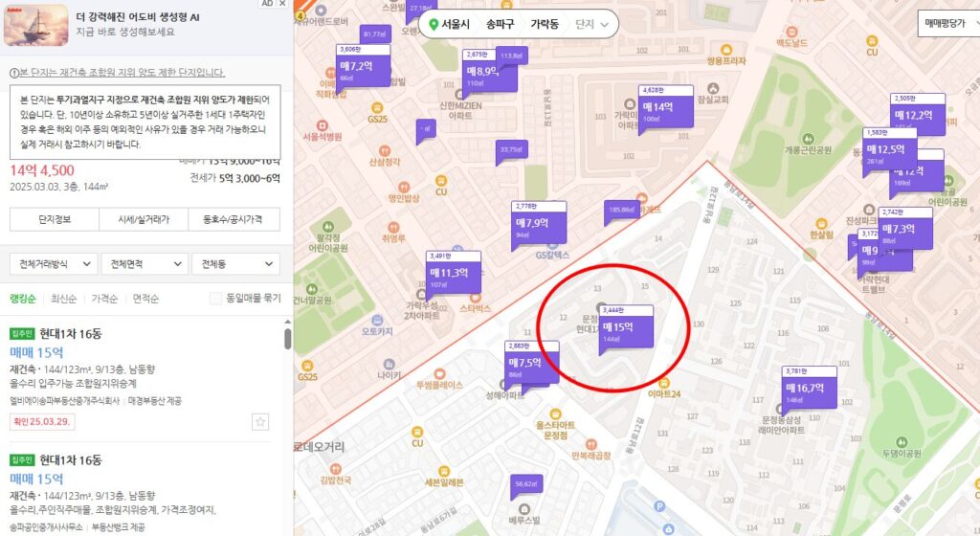Viewport: 980px width, 536px height.
Task: Open the listing from 송파공인중개사사무소
Action: tap(140, 494)
